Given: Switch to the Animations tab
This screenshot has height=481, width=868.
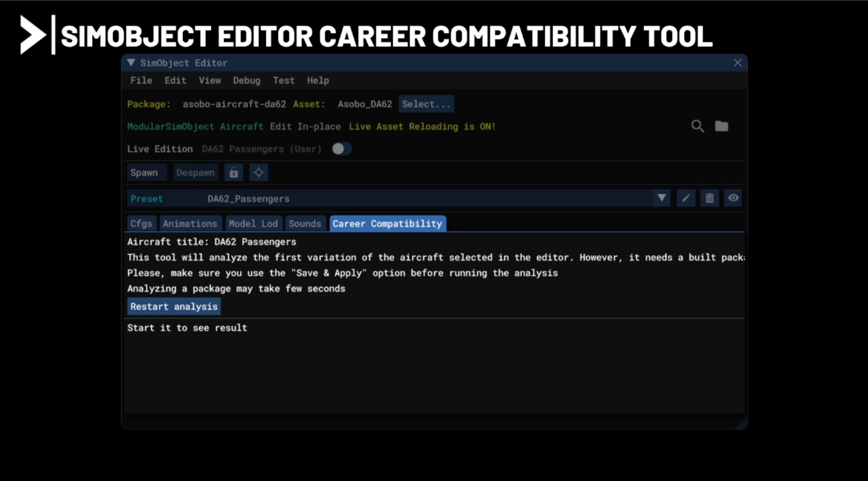Looking at the screenshot, I should coord(190,224).
